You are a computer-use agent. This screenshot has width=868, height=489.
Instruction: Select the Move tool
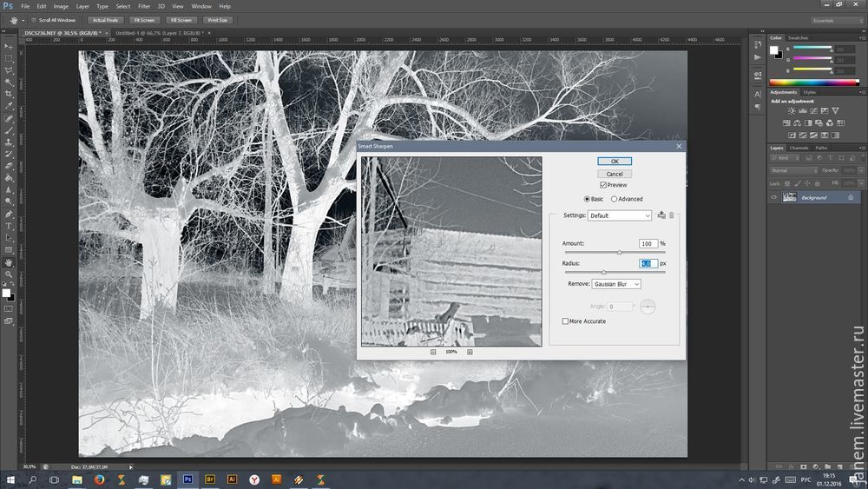pyautogui.click(x=9, y=45)
